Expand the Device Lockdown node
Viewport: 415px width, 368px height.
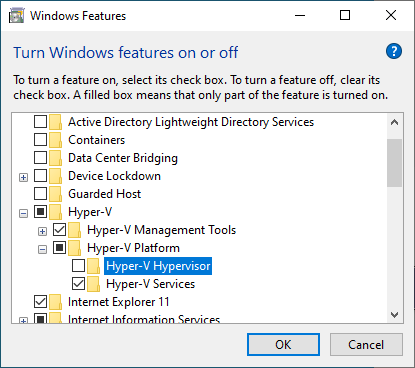23,177
